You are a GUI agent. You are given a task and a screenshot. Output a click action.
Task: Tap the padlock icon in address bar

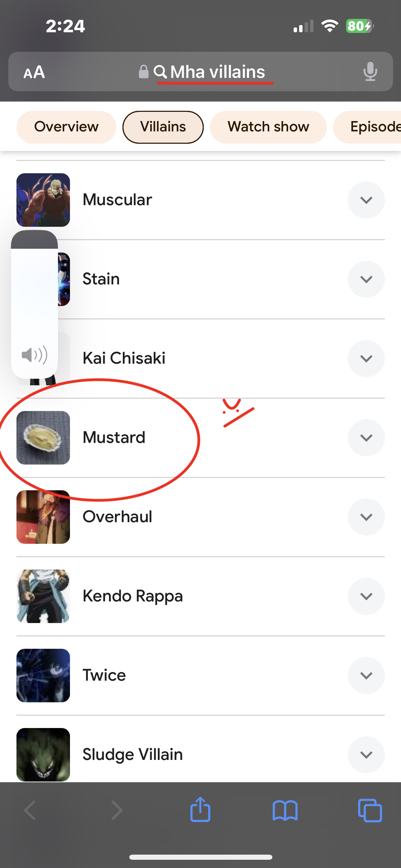[143, 72]
